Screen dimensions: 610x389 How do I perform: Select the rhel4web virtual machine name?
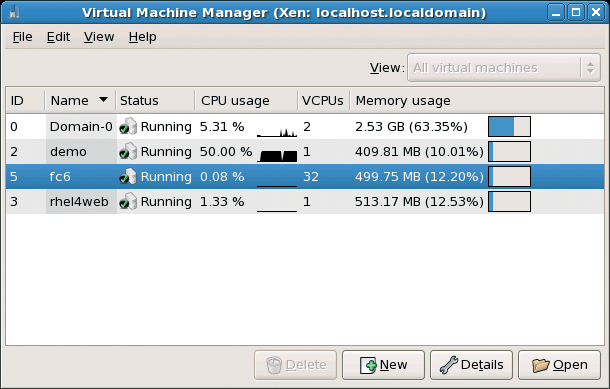pyautogui.click(x=79, y=202)
